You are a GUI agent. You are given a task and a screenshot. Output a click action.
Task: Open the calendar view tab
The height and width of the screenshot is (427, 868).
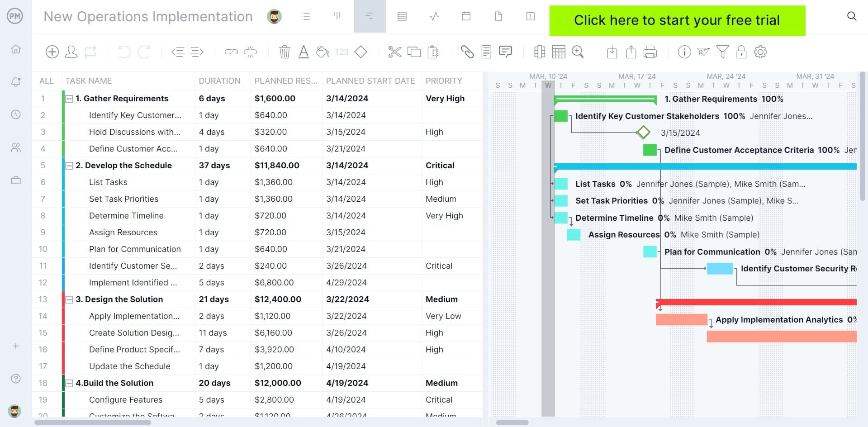click(x=466, y=16)
